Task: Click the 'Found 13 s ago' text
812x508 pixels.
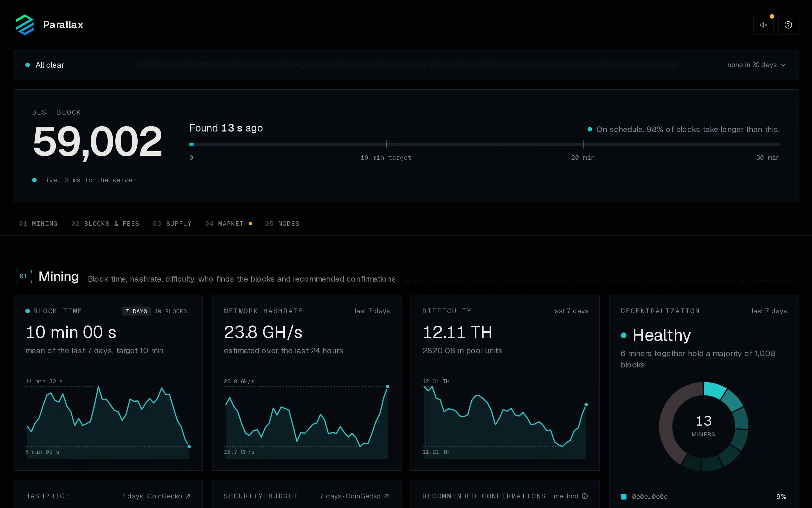Action: (226, 128)
